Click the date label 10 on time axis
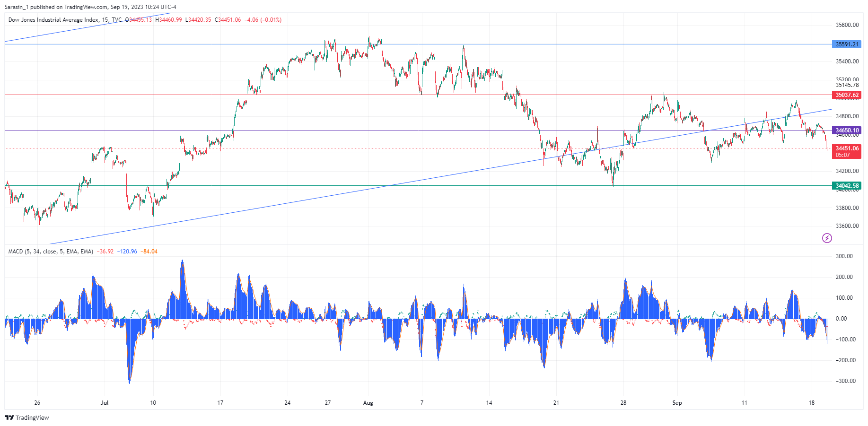 coord(153,403)
